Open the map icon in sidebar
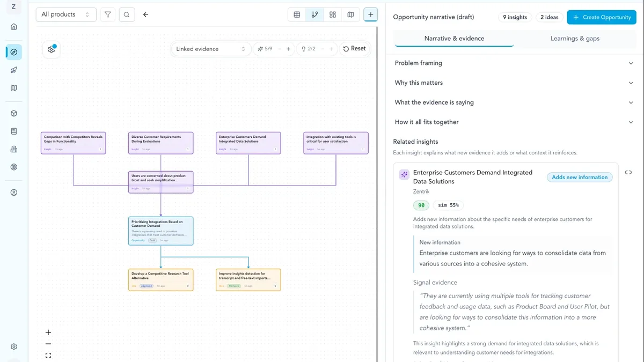This screenshot has height=362, width=644. coord(14,88)
